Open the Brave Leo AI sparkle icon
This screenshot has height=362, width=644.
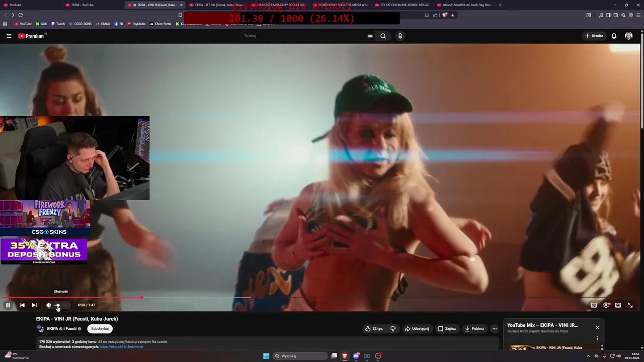coord(623,15)
